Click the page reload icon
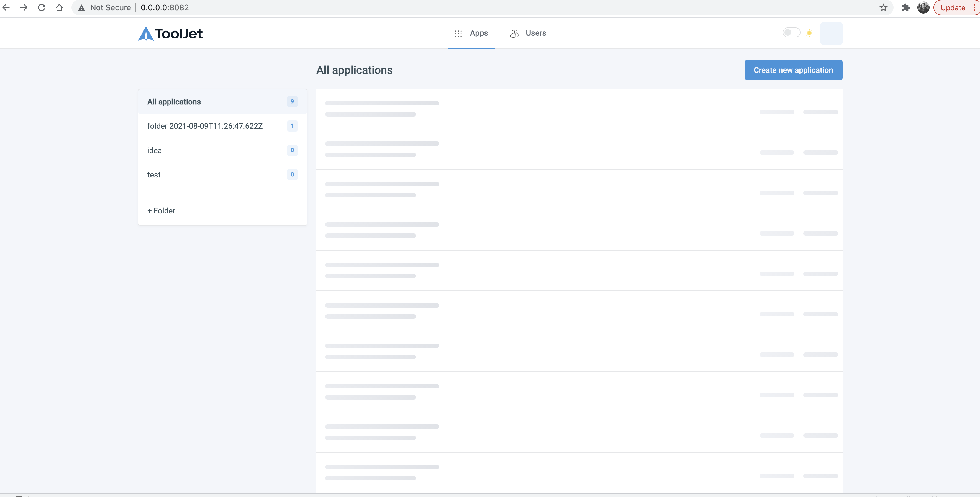 coord(42,7)
